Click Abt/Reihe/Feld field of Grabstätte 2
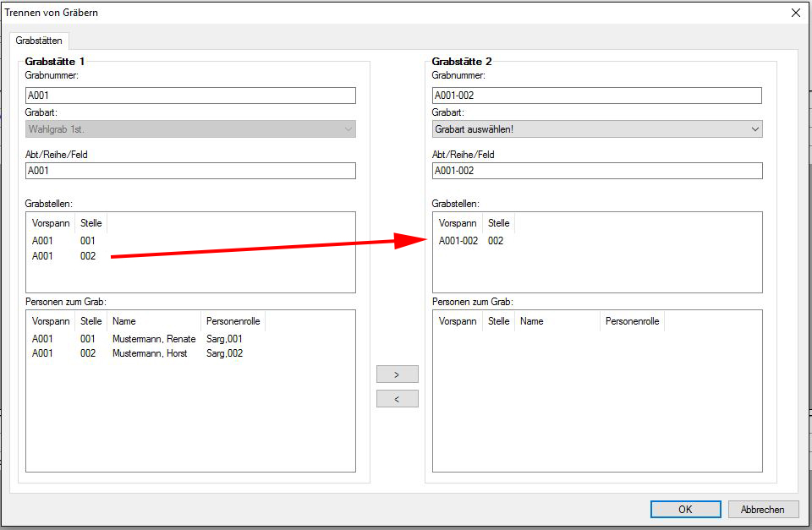Viewport: 812px width, 530px height. coord(596,171)
